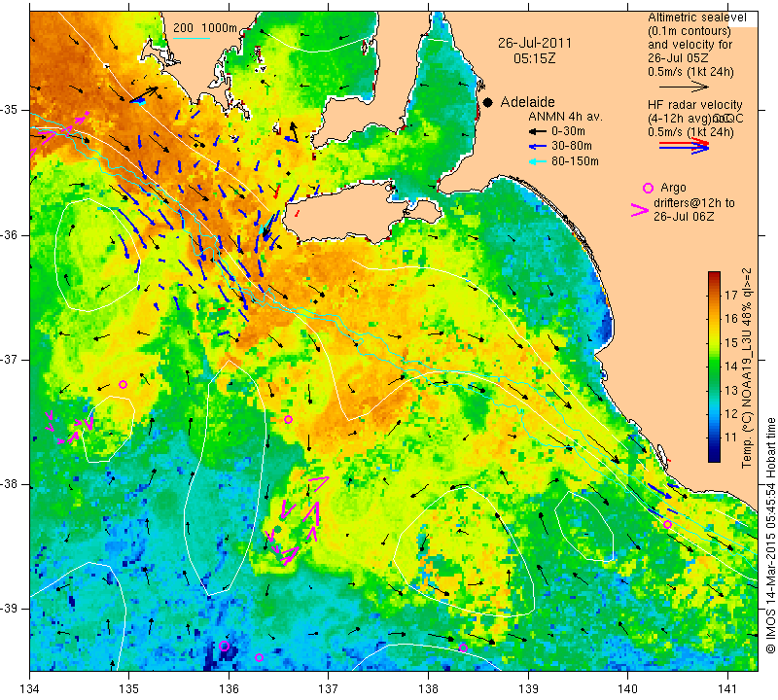Click the magenta drifters legend arrowhead
The width and height of the screenshot is (778, 700).
pos(640,210)
